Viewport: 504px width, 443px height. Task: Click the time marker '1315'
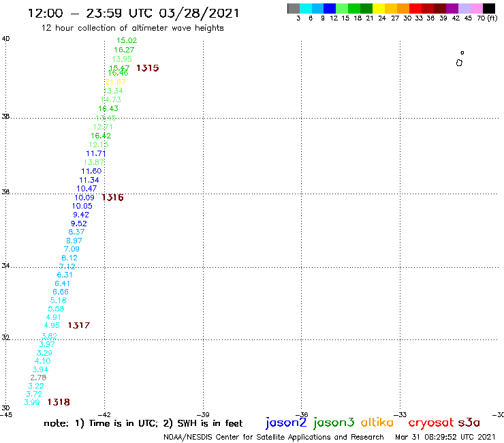click(x=148, y=68)
